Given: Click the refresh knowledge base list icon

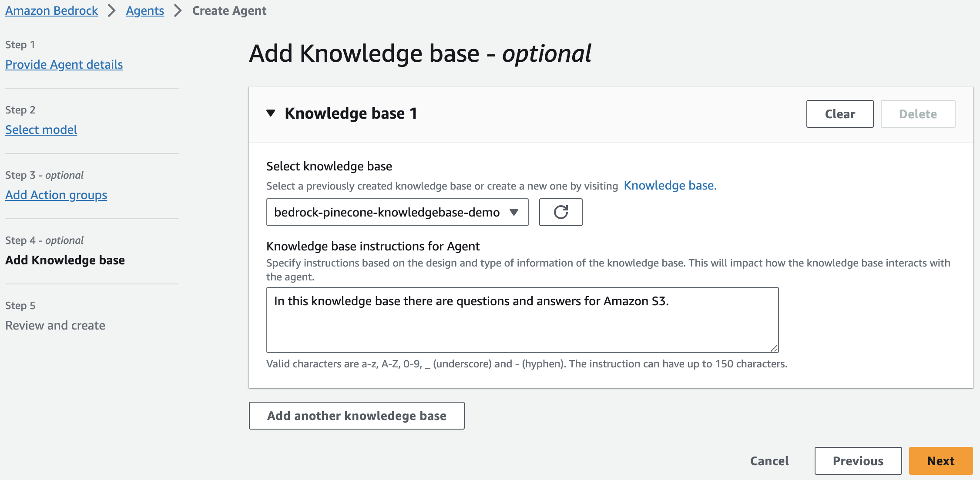Looking at the screenshot, I should click(560, 212).
